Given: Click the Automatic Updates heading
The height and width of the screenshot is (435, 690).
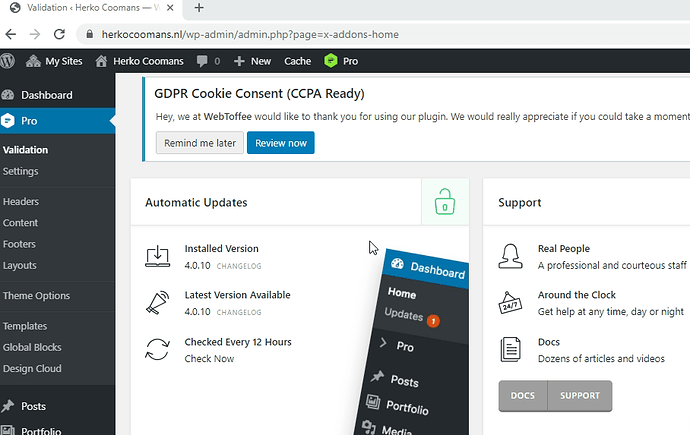Looking at the screenshot, I should [196, 202].
